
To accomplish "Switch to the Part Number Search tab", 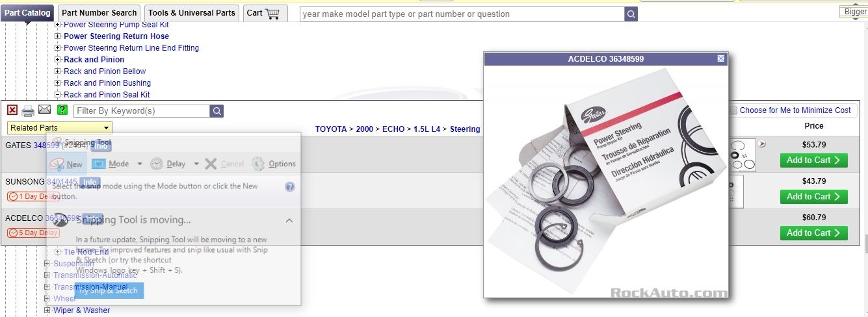I will click(x=99, y=12).
